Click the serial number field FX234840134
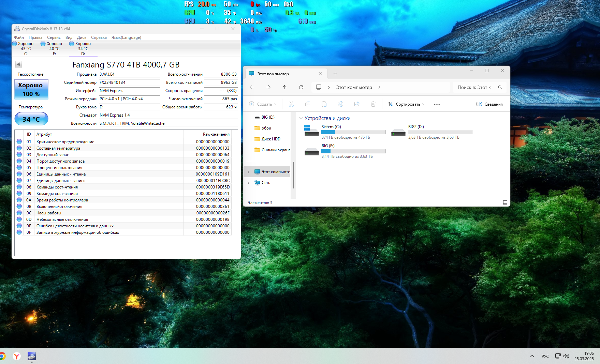The image size is (600, 364). pos(129,82)
